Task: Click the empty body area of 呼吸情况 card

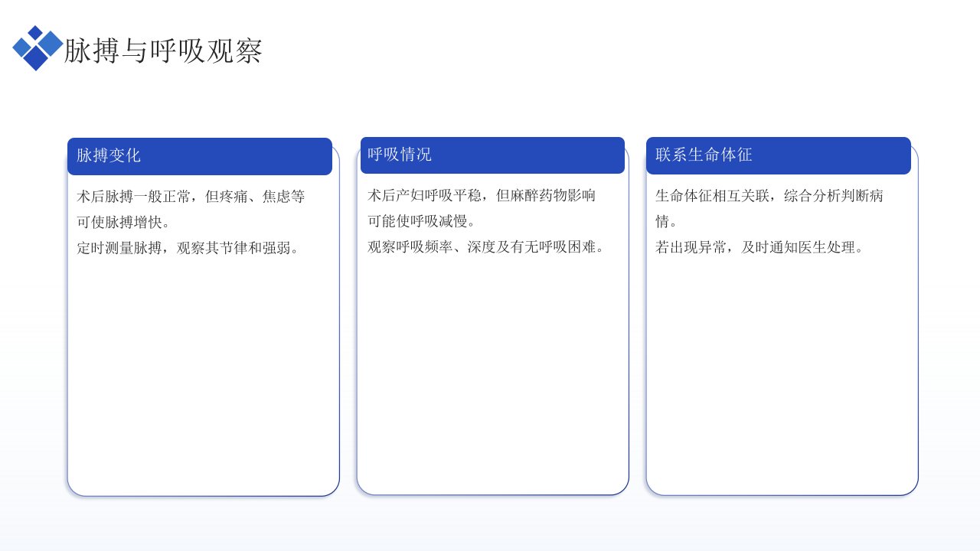Action: [x=492, y=375]
